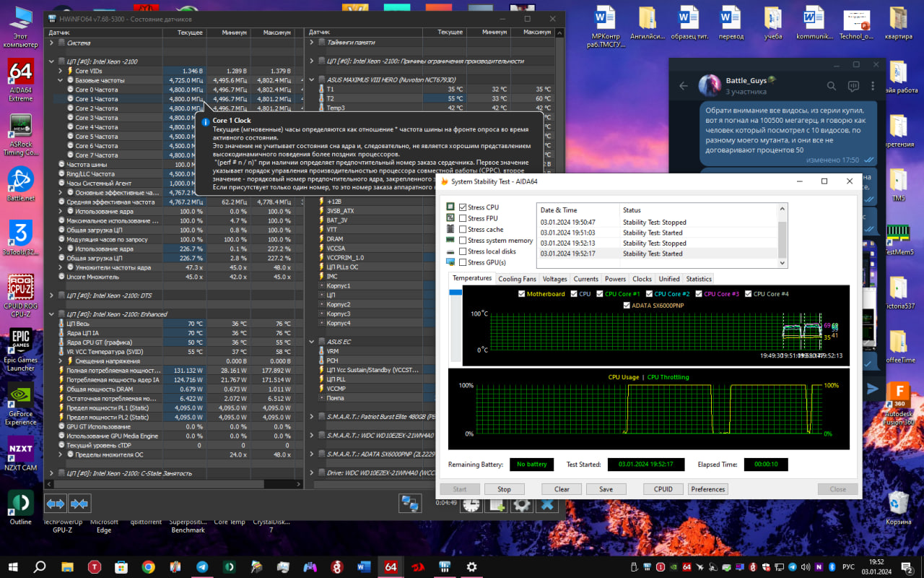Open CPUID from stability test window

[x=663, y=489]
